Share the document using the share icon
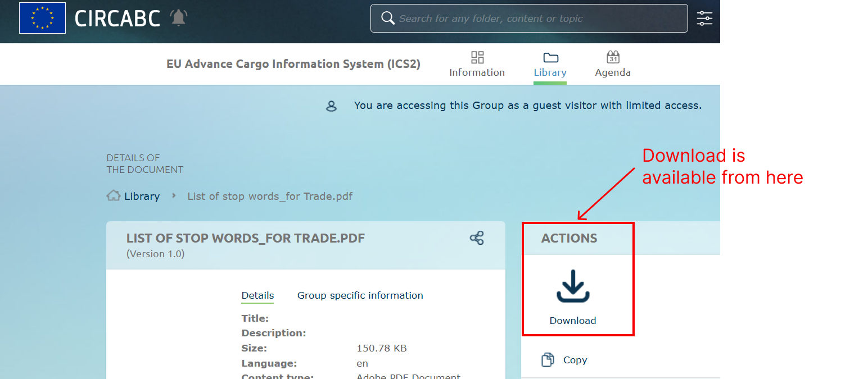Screen dimensions: 868x379 477,238
